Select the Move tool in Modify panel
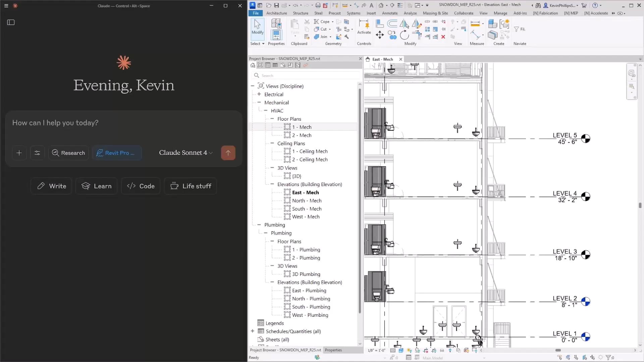 pyautogui.click(x=380, y=35)
